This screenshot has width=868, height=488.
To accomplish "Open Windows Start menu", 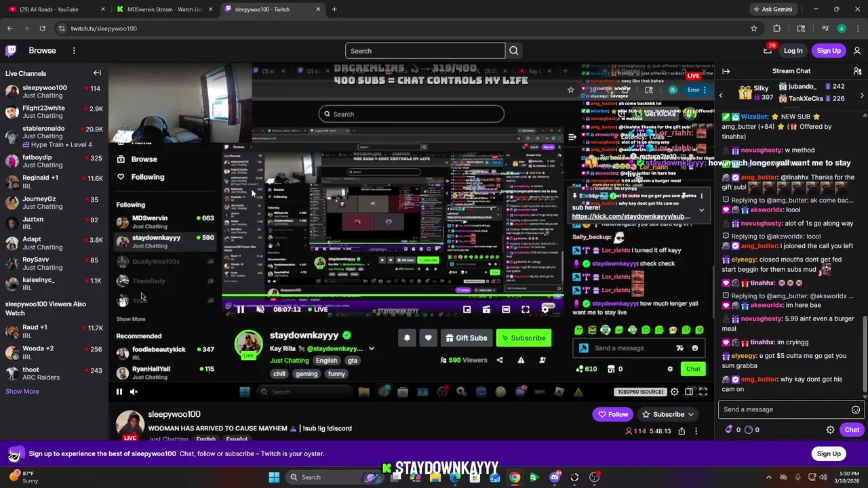I will (x=274, y=477).
